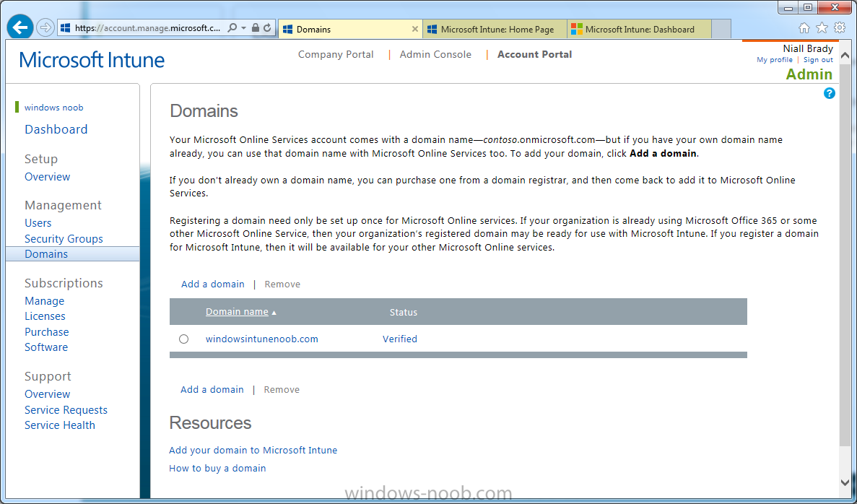This screenshot has height=504, width=857.
Task: Click the upper Add a domain link
Action: point(212,284)
